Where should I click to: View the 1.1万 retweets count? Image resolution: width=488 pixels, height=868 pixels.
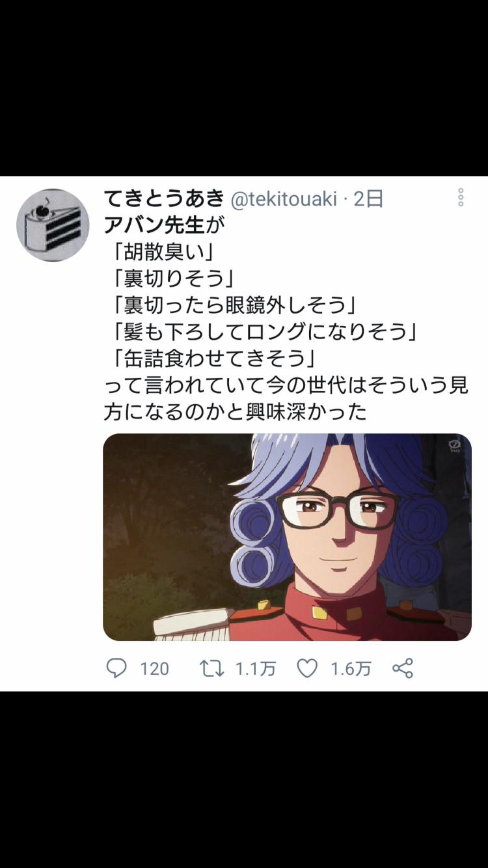[256, 669]
